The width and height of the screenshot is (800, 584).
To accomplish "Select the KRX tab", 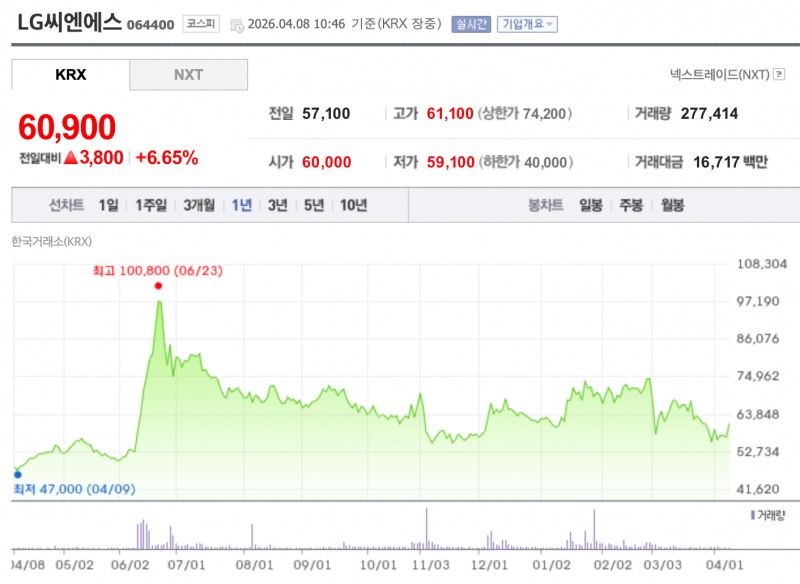I will click(68, 74).
